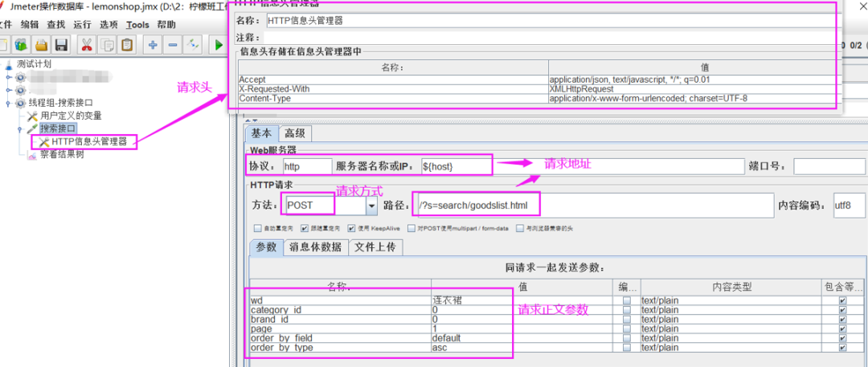Tick the encode checkbox in wd row

pos(627,300)
